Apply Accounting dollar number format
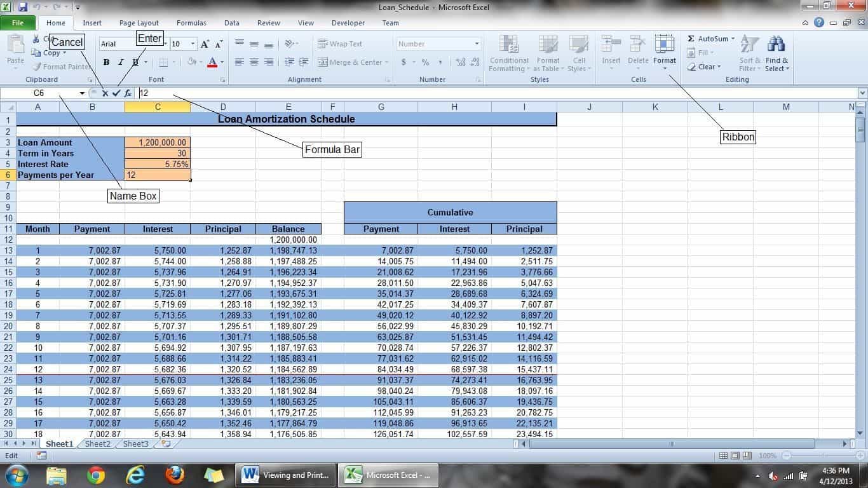 (x=403, y=62)
